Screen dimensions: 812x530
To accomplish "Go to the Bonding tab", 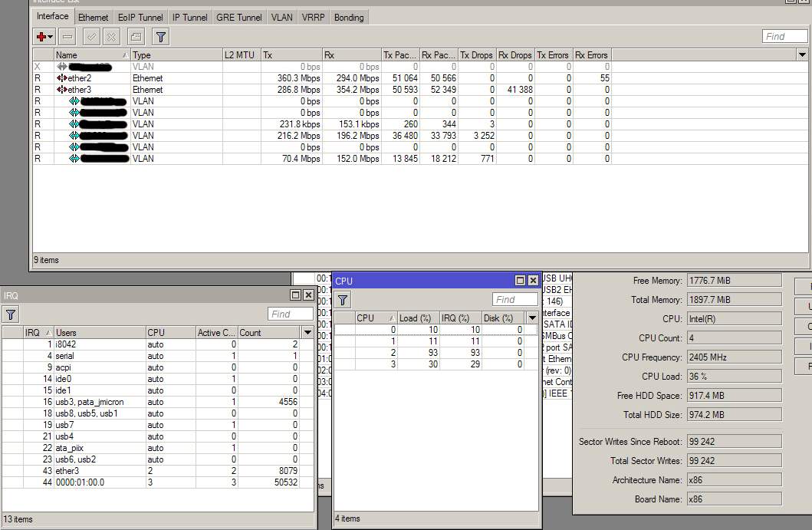I will [349, 17].
